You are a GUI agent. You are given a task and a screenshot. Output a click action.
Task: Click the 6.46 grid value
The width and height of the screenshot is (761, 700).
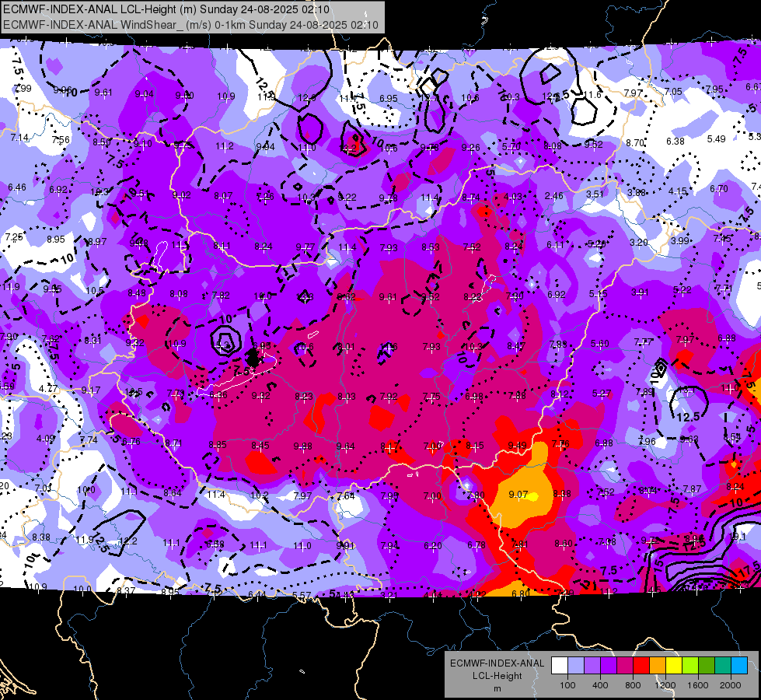click(x=17, y=187)
